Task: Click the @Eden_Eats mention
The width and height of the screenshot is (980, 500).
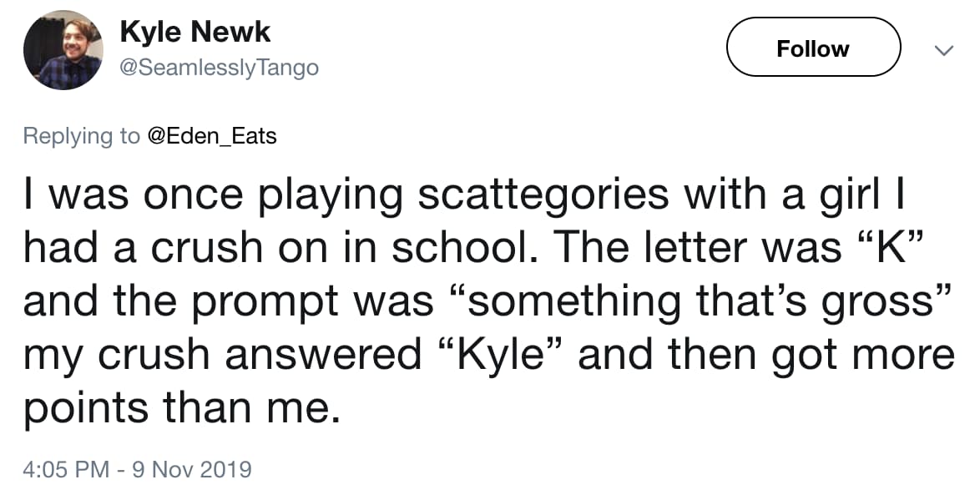Action: [214, 135]
